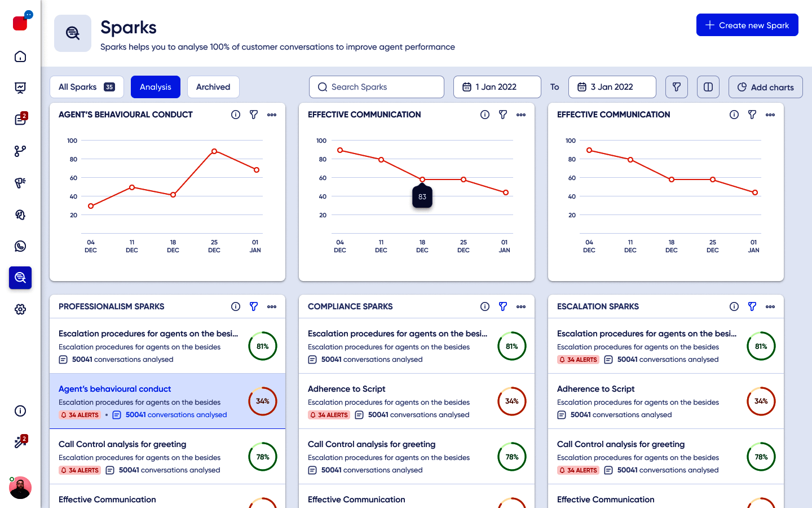Open the filter icon beside date range

[x=677, y=87]
